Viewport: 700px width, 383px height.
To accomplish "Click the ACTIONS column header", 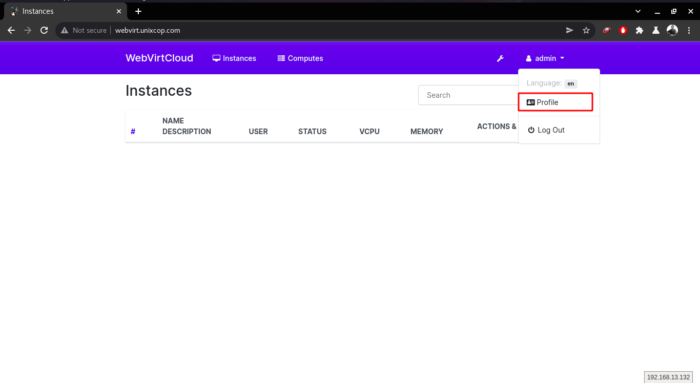I will click(x=496, y=126).
